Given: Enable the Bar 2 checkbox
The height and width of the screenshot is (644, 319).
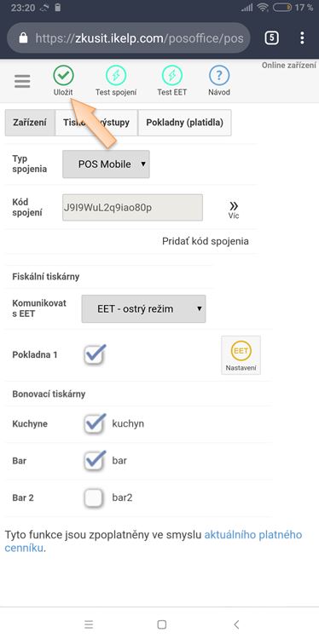Looking at the screenshot, I should (93, 497).
